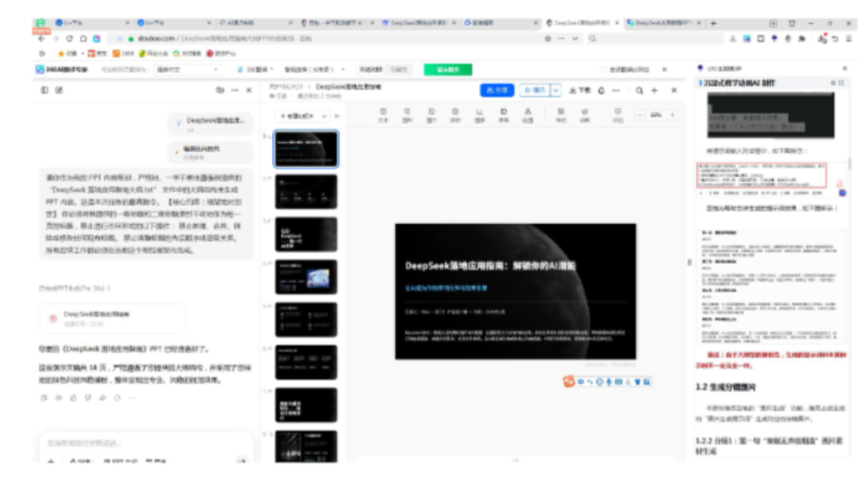Click the chat message input field
Screen dimensions: 868x479
(145, 443)
